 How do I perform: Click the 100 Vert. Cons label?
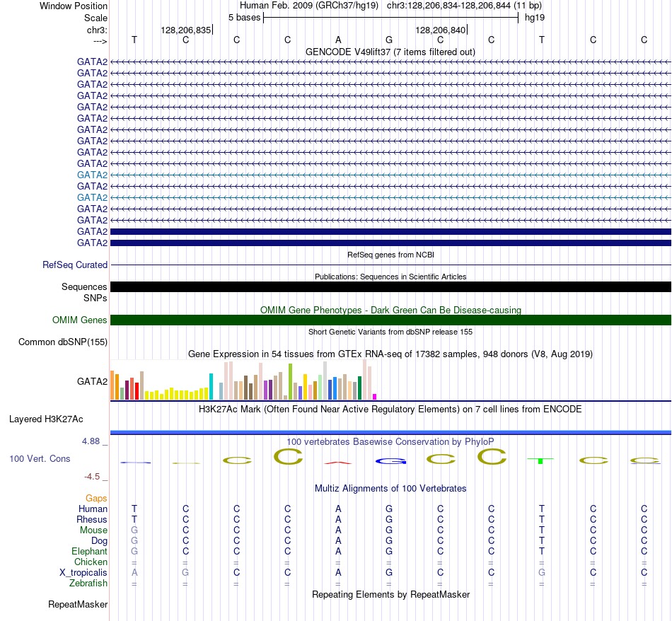tap(40, 458)
